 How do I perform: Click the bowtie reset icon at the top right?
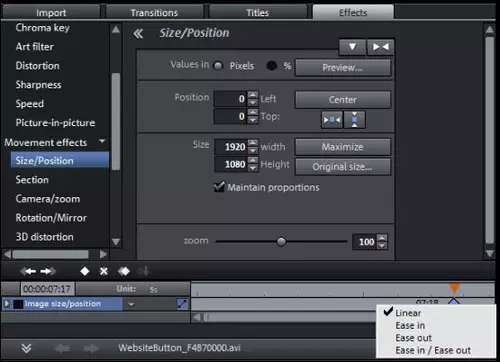pos(380,47)
